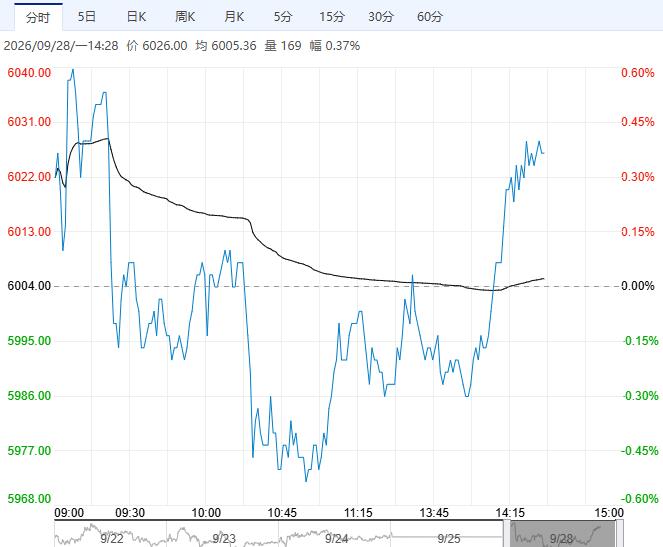Click the 14:15 time axis label
The height and width of the screenshot is (547, 663).
point(510,513)
